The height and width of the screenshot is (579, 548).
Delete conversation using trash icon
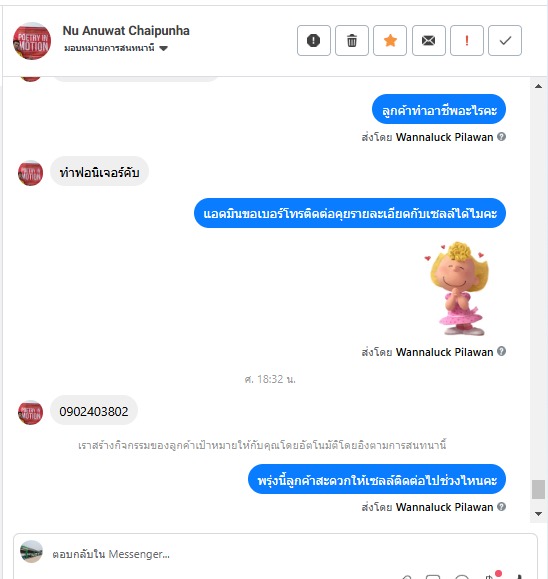tap(352, 40)
